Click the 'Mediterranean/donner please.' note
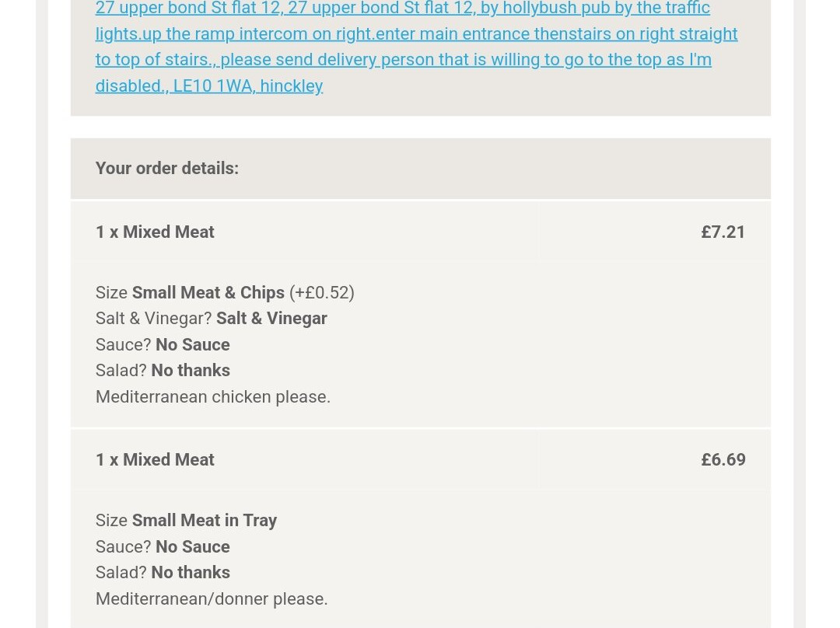This screenshot has width=840, height=628. pyautogui.click(x=212, y=598)
